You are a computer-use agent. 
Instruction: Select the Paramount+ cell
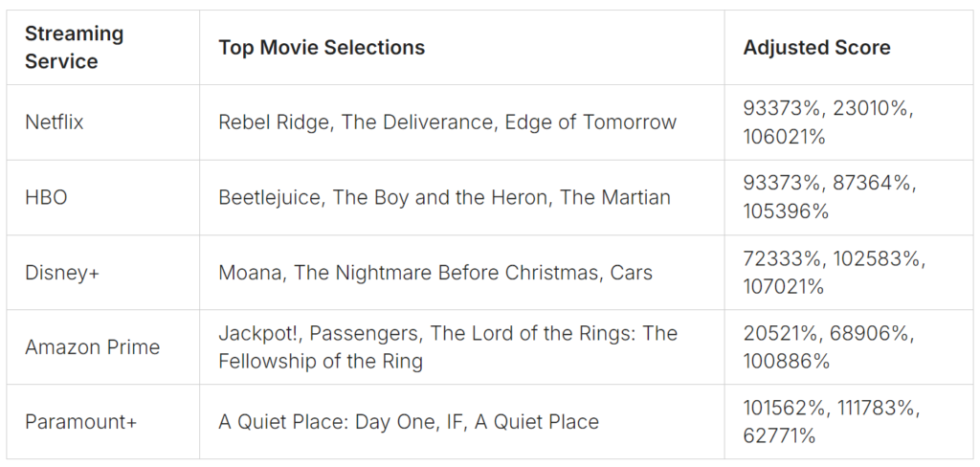[x=103, y=422]
